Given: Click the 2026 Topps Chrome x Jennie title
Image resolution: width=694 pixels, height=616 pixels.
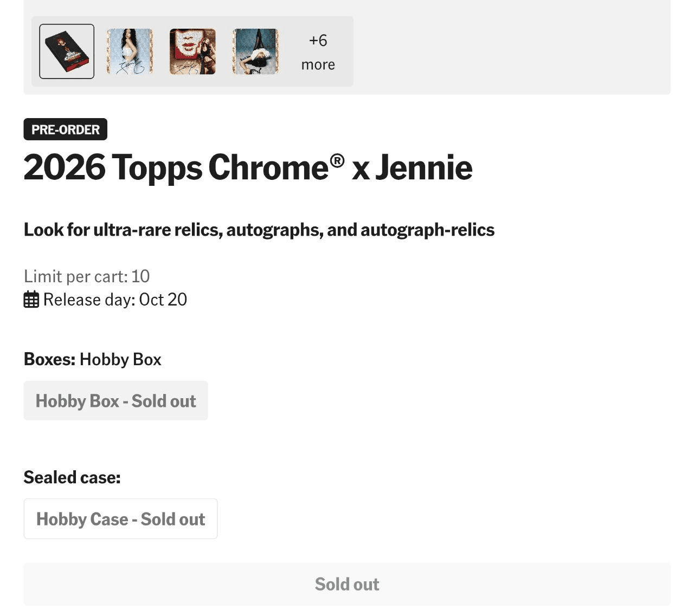Looking at the screenshot, I should (248, 167).
